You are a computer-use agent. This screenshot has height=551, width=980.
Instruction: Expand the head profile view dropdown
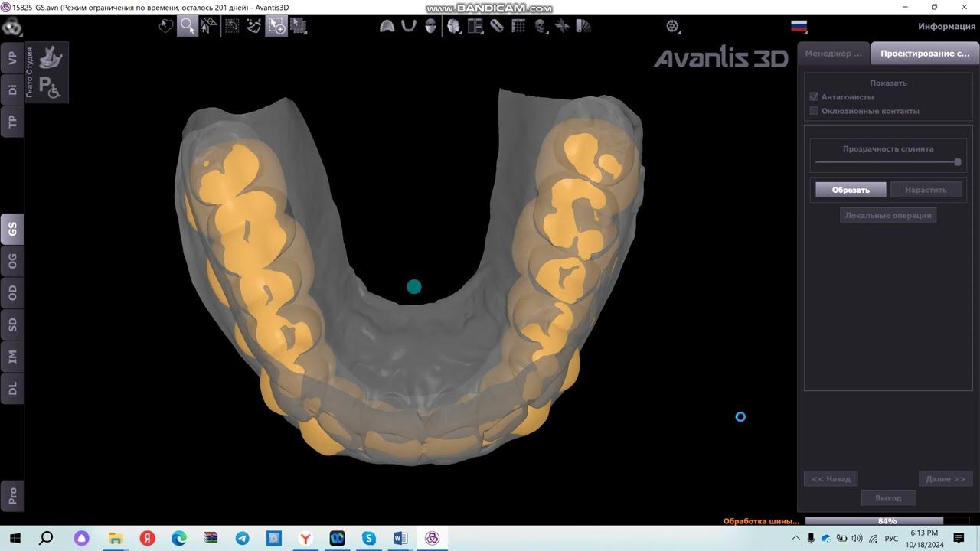(x=456, y=26)
